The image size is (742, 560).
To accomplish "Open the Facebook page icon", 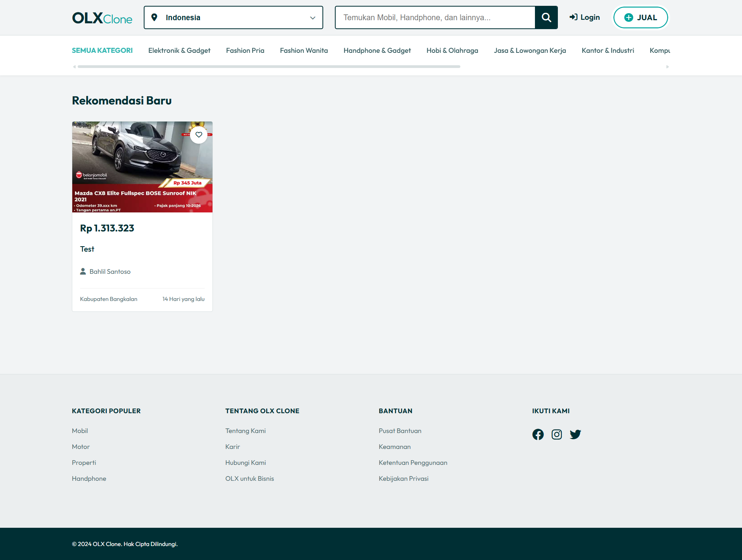I will point(538,435).
